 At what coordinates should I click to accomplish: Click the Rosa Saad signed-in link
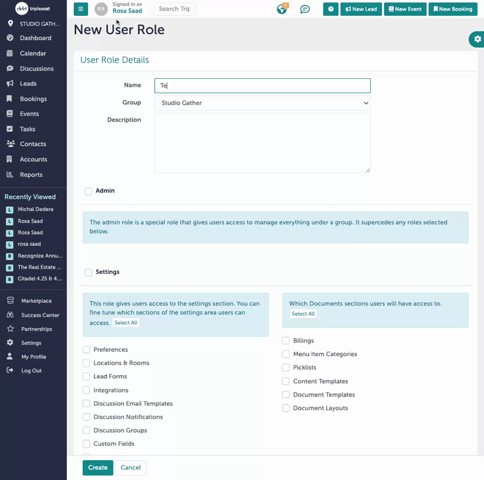[x=127, y=11]
